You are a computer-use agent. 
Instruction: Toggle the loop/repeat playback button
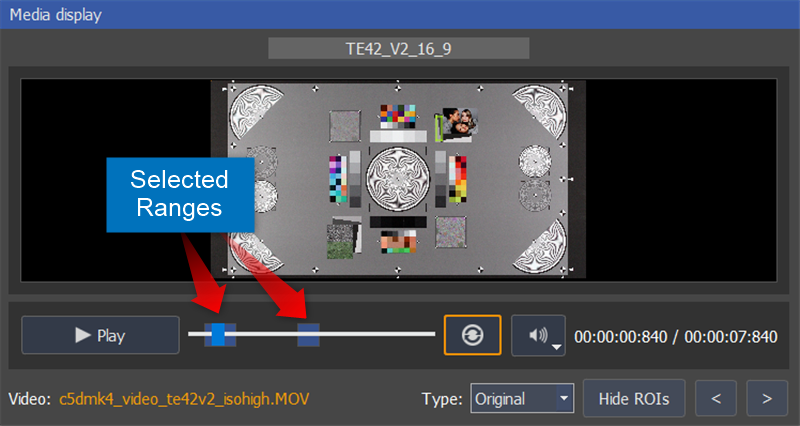point(472,335)
